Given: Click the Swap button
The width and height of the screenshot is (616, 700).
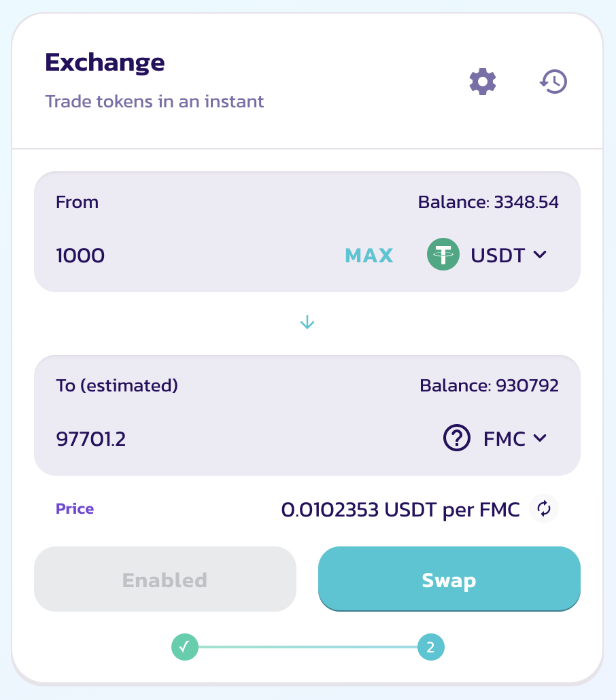Looking at the screenshot, I should pos(449,579).
